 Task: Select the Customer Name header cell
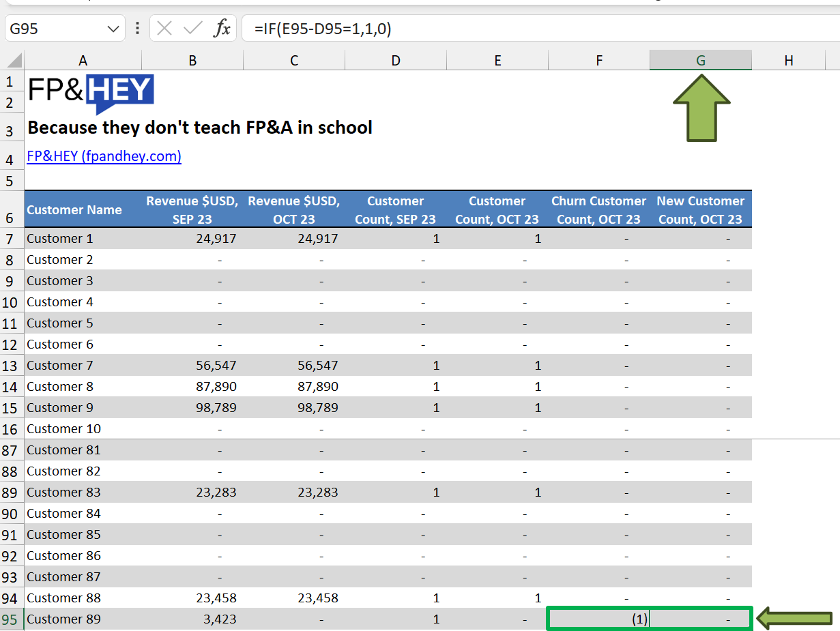tap(75, 209)
